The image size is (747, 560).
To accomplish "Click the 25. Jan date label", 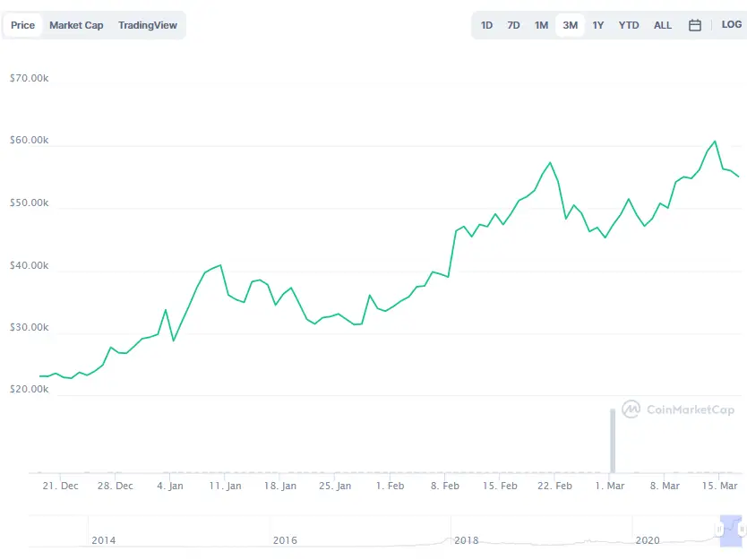I will coord(335,486).
